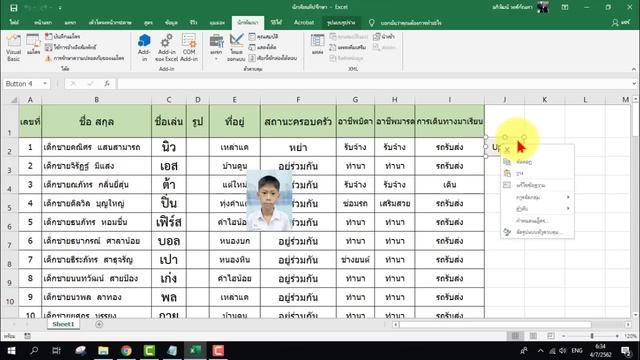Open the Macros dialog button
The image size is (640, 360).
point(33,45)
